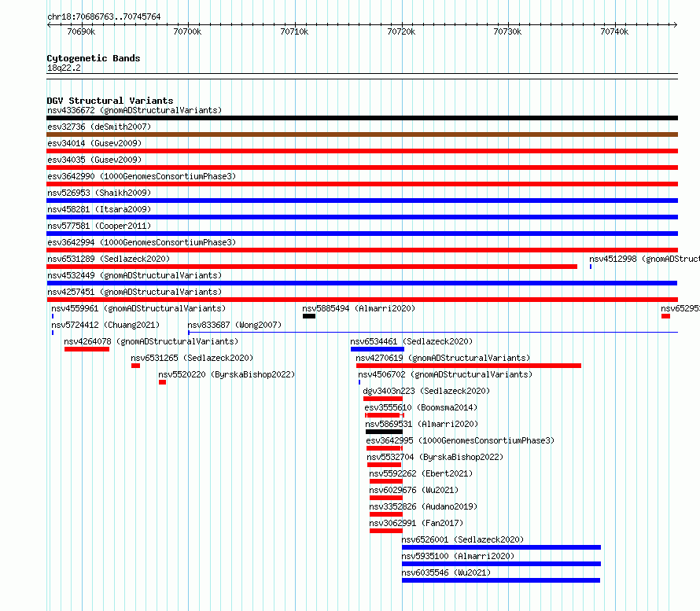Click the 18q22.2 band label
700x611 pixels.
click(x=64, y=68)
